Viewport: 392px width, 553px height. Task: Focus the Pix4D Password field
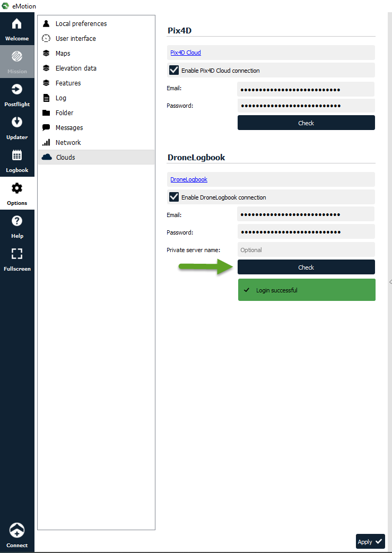[306, 106]
